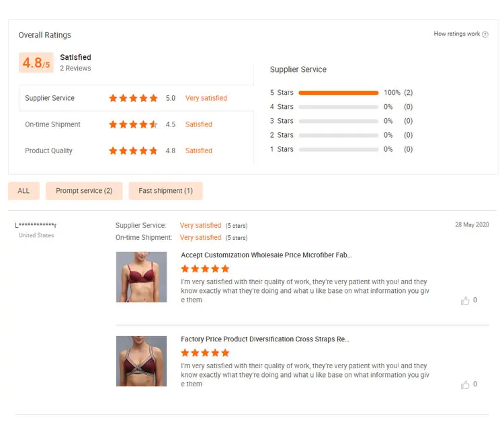Select the ALL reviews filter

coord(24,191)
